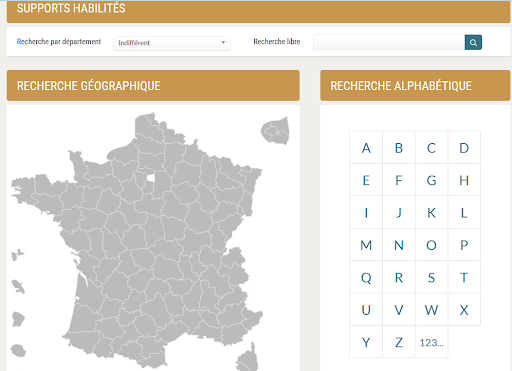Click the Recherche par département label

point(59,42)
